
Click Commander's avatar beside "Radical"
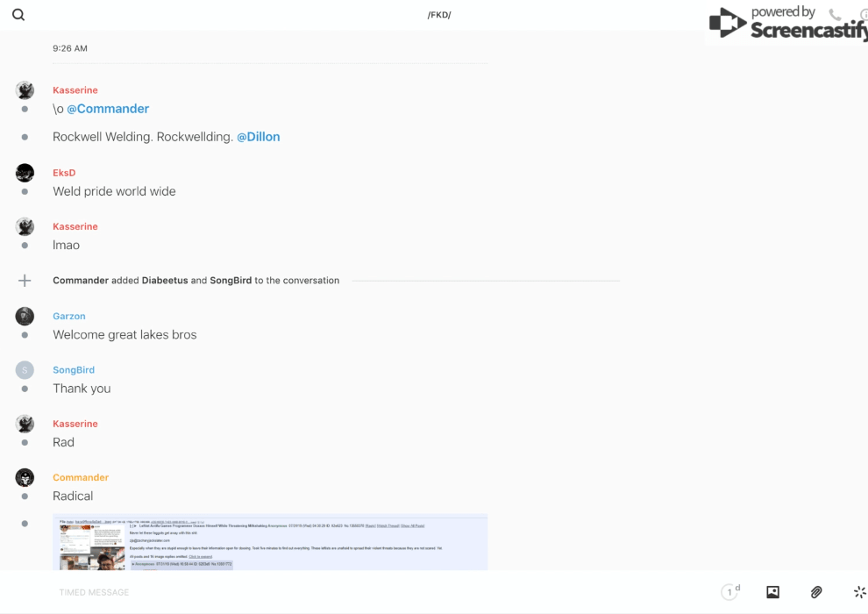[25, 477]
